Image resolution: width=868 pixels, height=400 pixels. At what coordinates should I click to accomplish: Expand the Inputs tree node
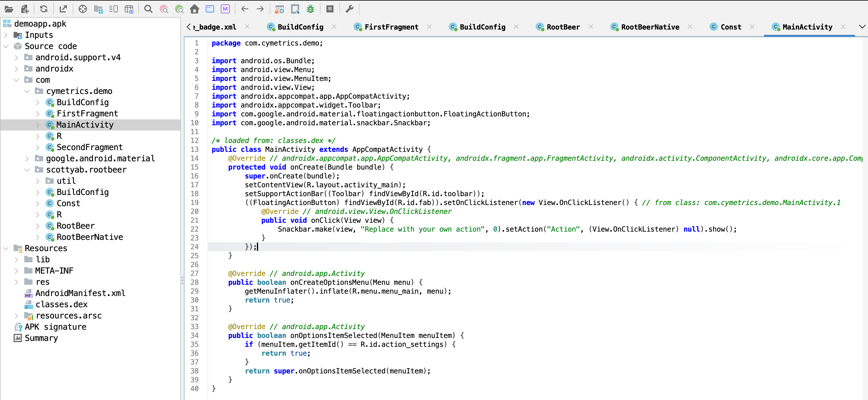tap(6, 35)
